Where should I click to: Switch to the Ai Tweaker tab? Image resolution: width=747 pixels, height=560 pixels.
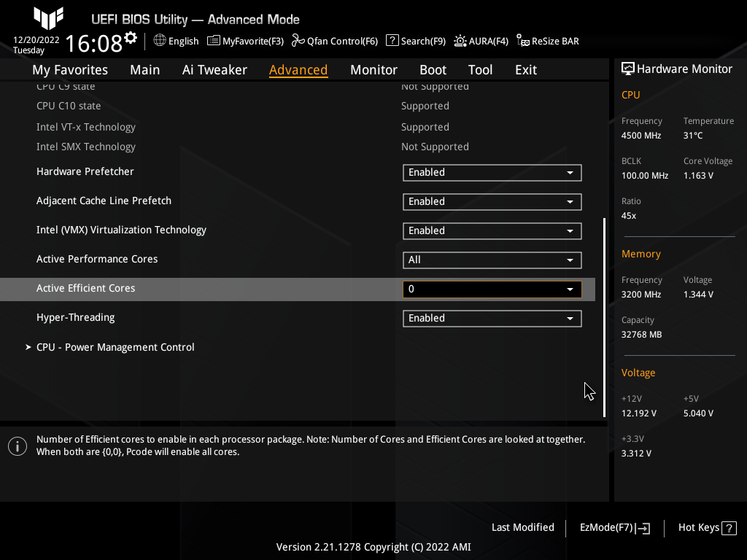[214, 70]
